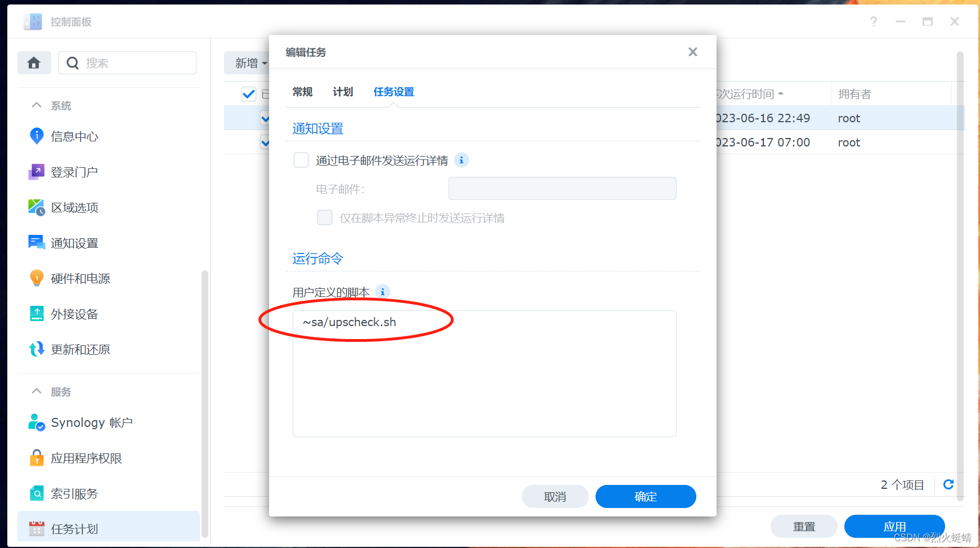This screenshot has width=980, height=548.
Task: Open Indexing Service (索引服务) item
Action: [108, 493]
